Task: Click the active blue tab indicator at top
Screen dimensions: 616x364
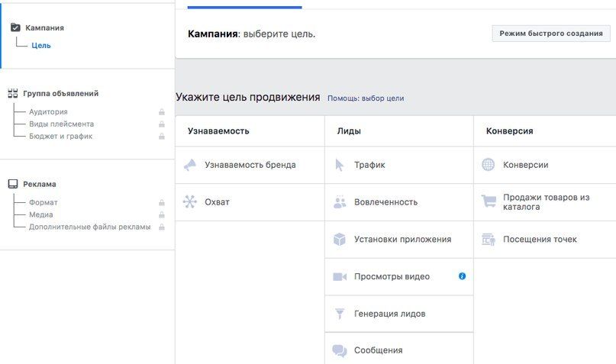Action: click(245, 7)
